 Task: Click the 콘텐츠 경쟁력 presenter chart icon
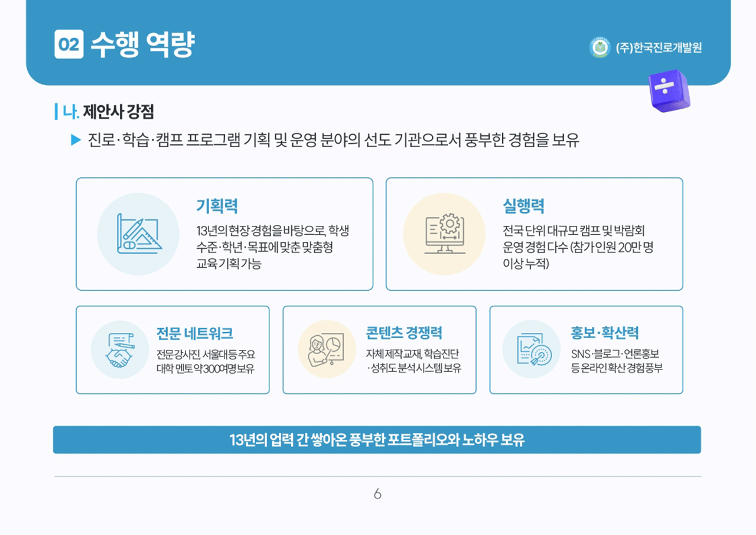click(x=327, y=349)
